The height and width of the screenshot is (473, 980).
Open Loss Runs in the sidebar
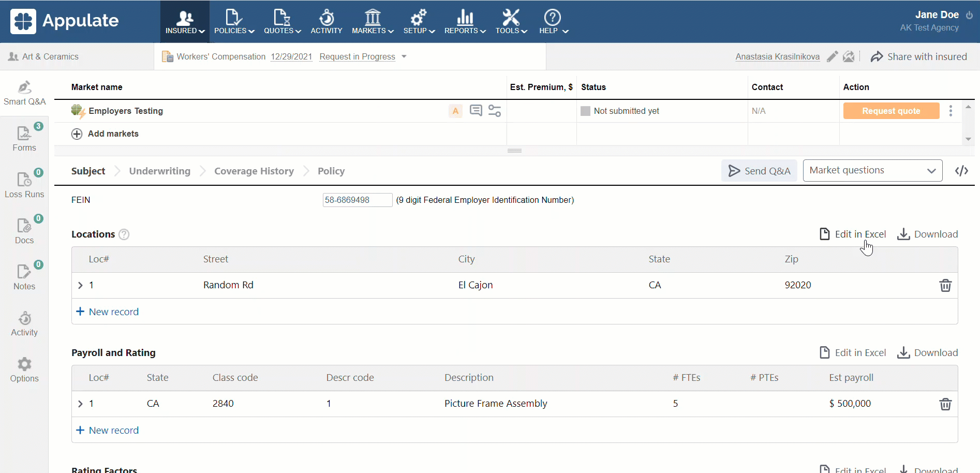[24, 185]
